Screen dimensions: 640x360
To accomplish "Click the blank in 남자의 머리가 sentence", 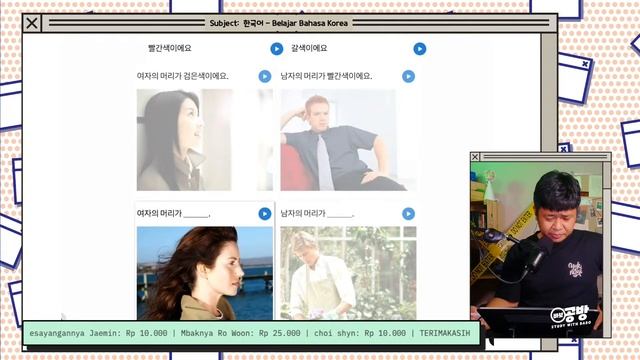I will (x=340, y=214).
